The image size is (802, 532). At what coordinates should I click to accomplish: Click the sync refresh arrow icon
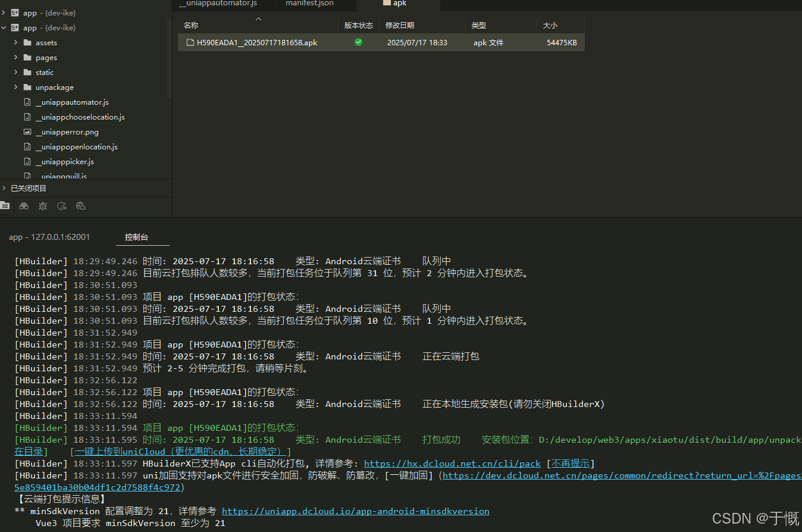click(x=62, y=206)
